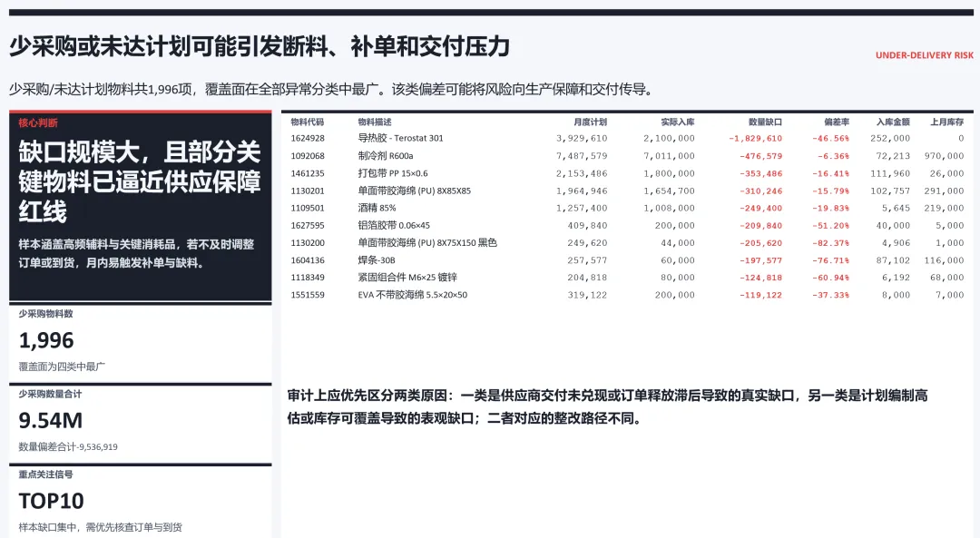
Task: Click the 9.54M total quantity value
Action: (51, 421)
